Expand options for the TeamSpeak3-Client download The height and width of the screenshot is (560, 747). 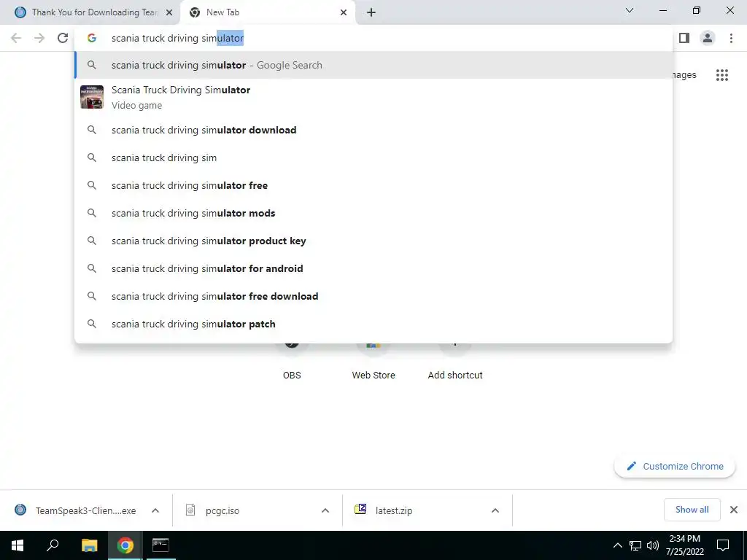click(155, 510)
